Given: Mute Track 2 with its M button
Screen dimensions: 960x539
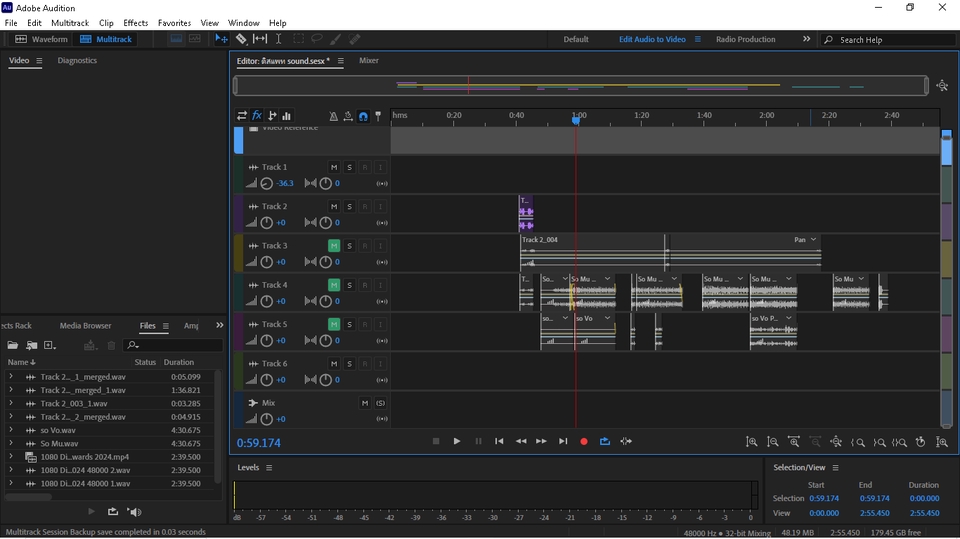Looking at the screenshot, I should click(x=334, y=207).
